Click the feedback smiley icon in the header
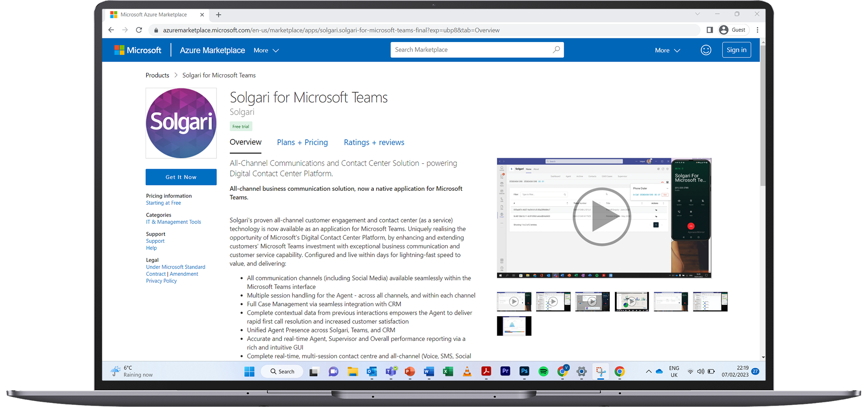 pos(706,50)
